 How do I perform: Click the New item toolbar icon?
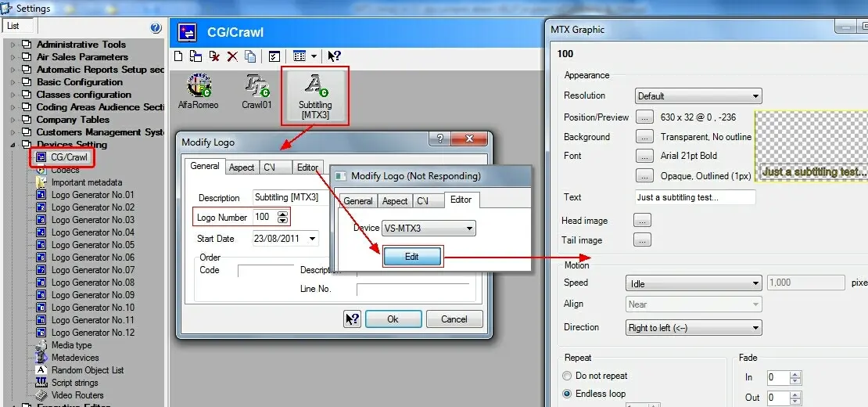(178, 56)
